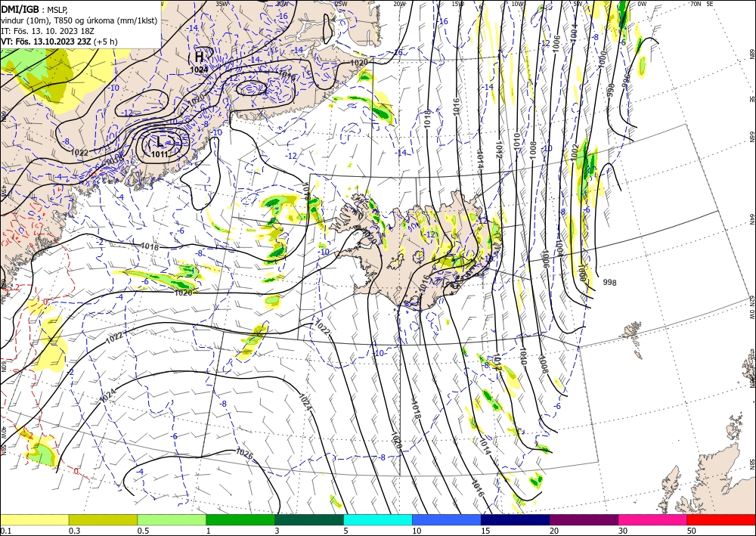Image resolution: width=756 pixels, height=536 pixels.
Task: Click the '1002' isobar label
Action: 575,152
